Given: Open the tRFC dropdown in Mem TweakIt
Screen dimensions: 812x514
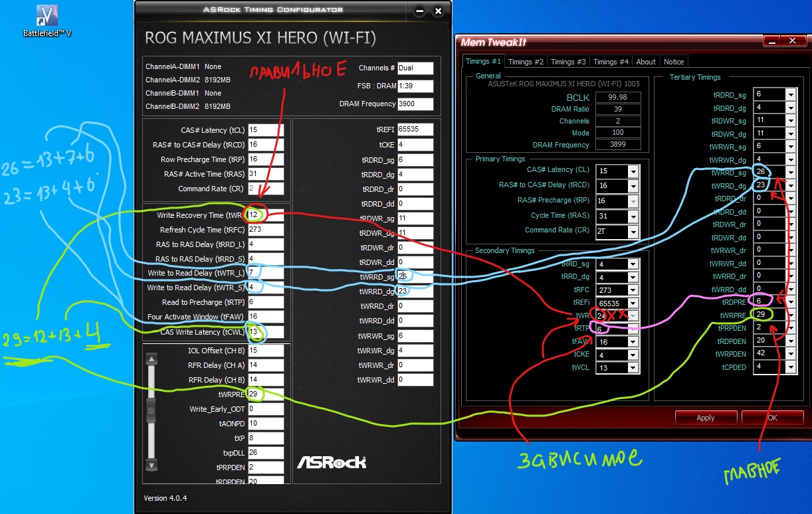Looking at the screenshot, I should (633, 290).
